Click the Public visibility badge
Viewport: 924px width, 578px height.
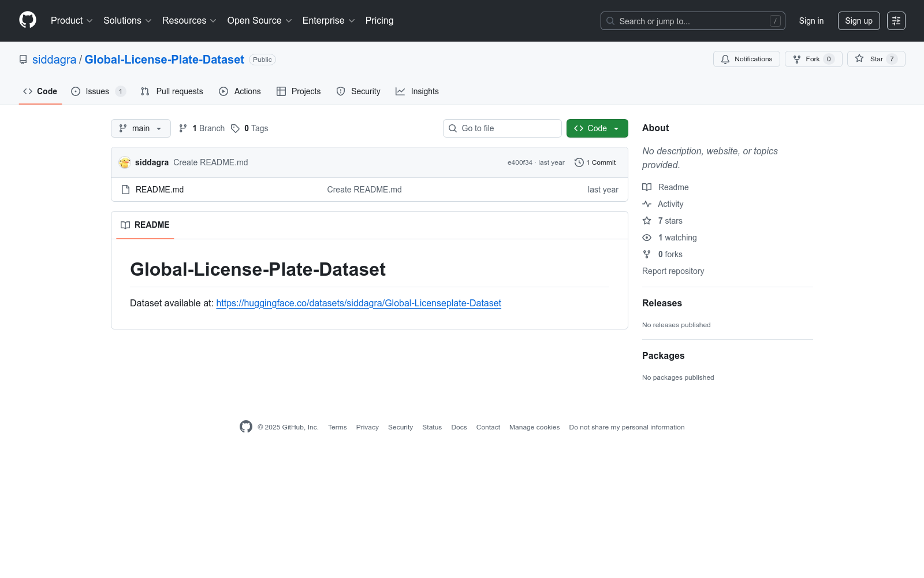(262, 60)
